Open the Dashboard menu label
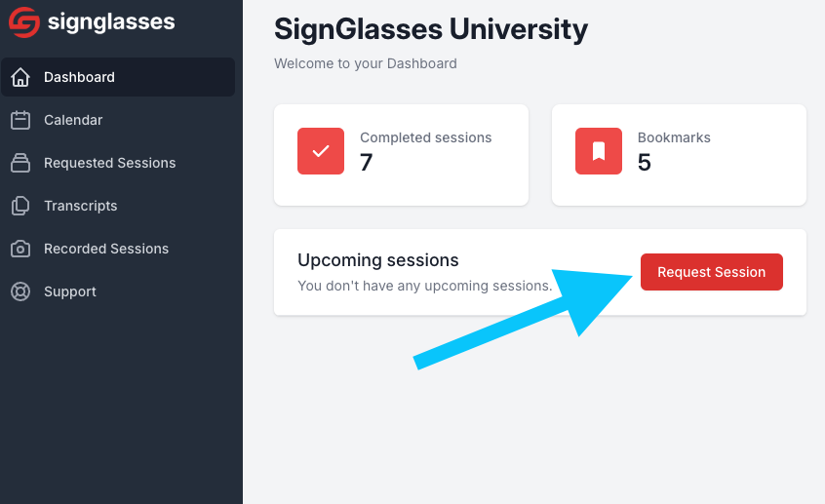 [79, 77]
